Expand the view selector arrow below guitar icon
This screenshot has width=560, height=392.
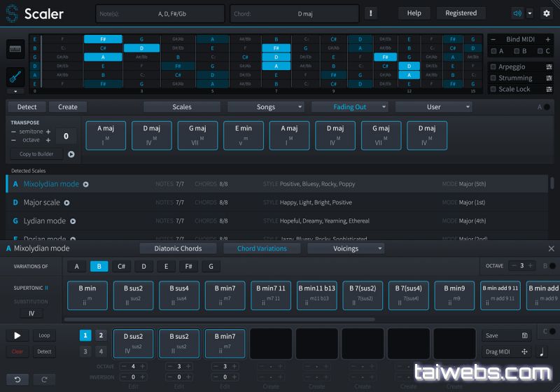point(15,92)
